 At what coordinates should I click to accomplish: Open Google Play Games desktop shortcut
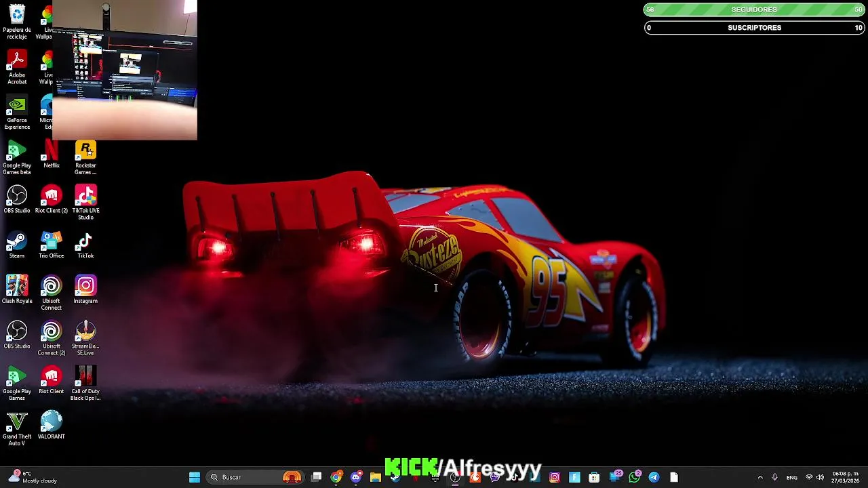coord(17,384)
